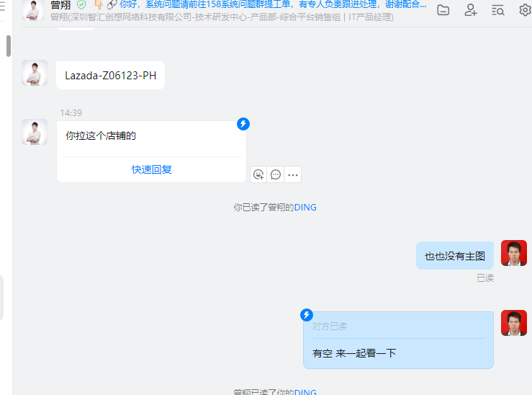Select the 也也没有主图 message bubble

pos(455,256)
